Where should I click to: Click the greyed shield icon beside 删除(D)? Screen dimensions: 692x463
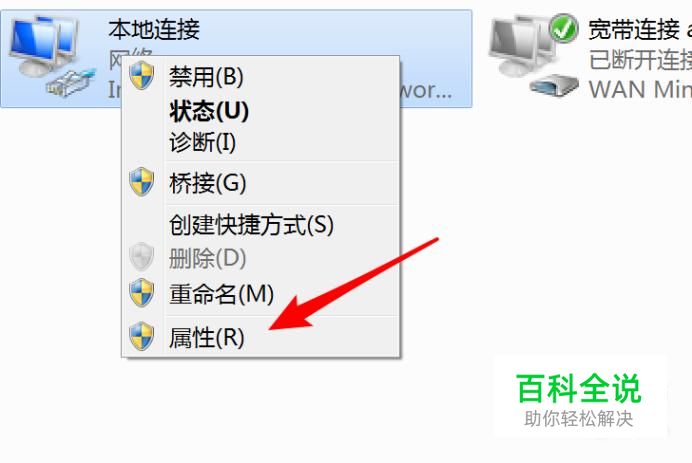[142, 256]
